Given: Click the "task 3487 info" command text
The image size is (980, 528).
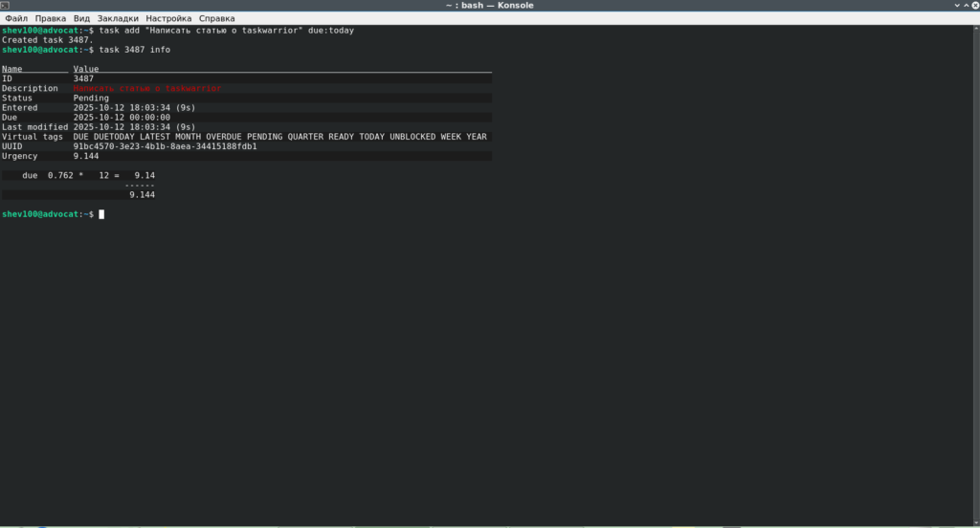Looking at the screenshot, I should (134, 50).
